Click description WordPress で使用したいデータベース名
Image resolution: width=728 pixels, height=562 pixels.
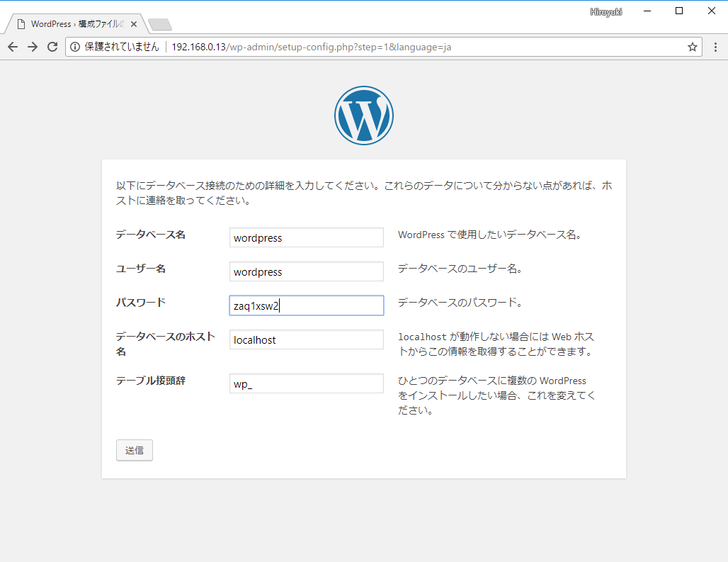pyautogui.click(x=490, y=235)
